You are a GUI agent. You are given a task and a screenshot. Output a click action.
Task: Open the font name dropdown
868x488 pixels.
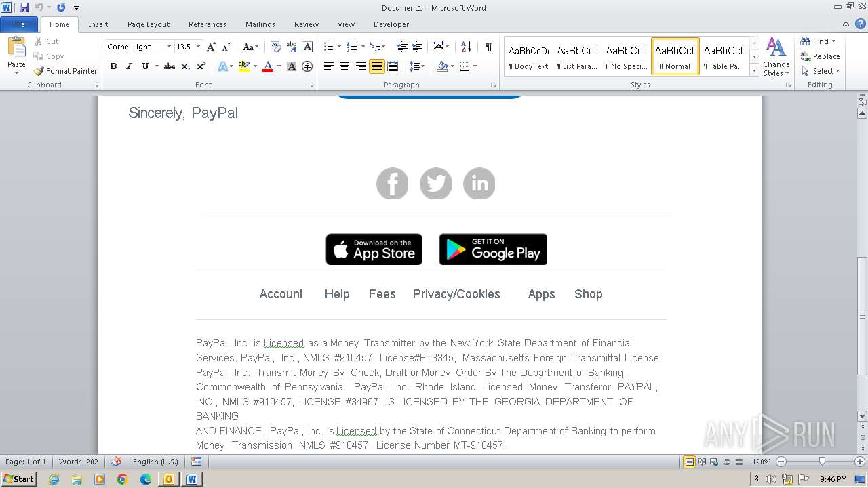coord(169,47)
